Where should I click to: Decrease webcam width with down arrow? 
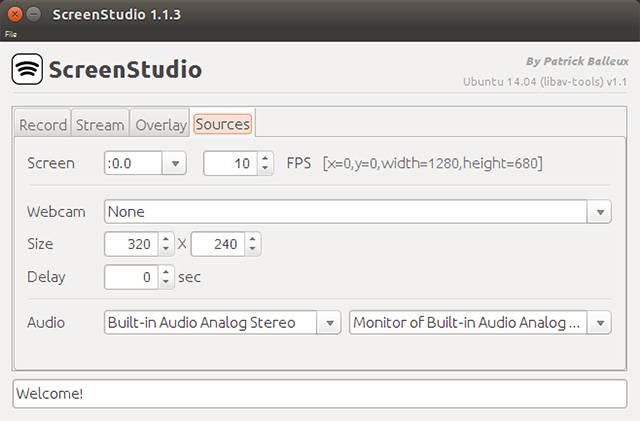coord(166,249)
